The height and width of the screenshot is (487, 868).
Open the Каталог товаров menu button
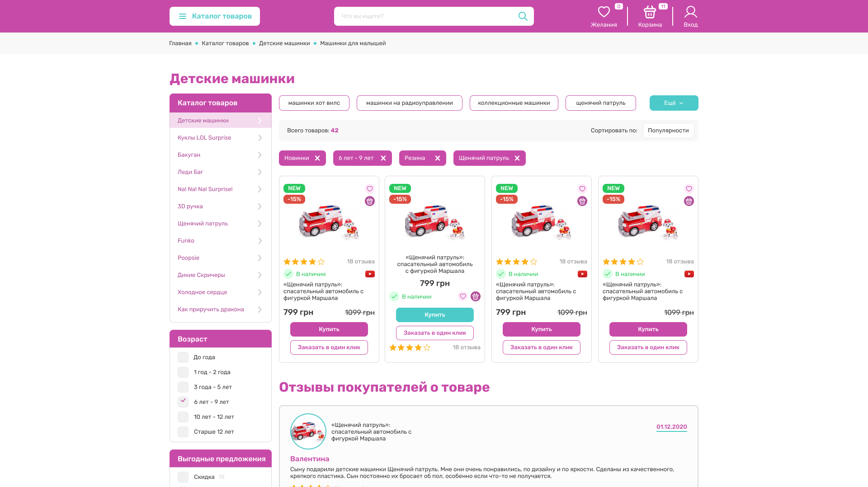coord(215,16)
